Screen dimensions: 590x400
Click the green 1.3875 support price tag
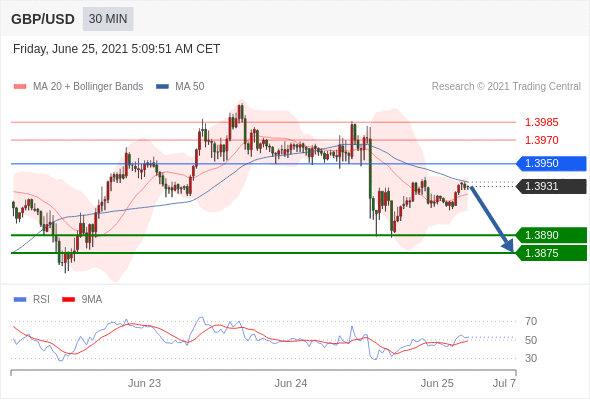coord(551,253)
